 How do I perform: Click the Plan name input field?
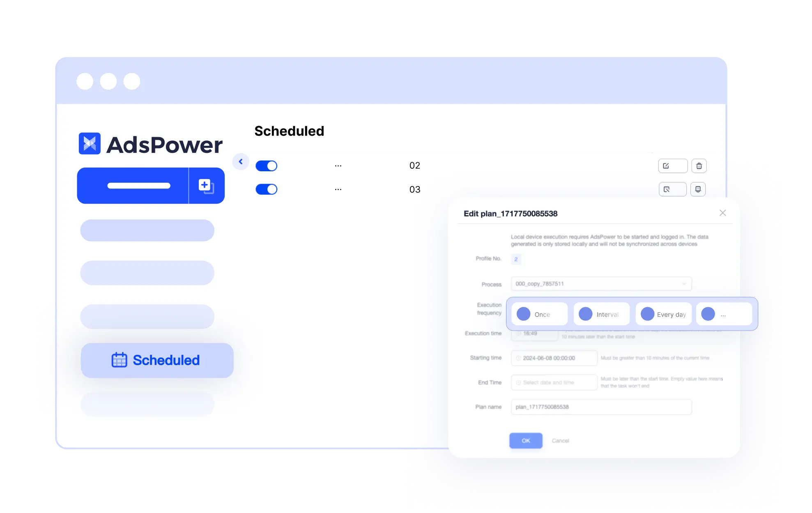(599, 407)
